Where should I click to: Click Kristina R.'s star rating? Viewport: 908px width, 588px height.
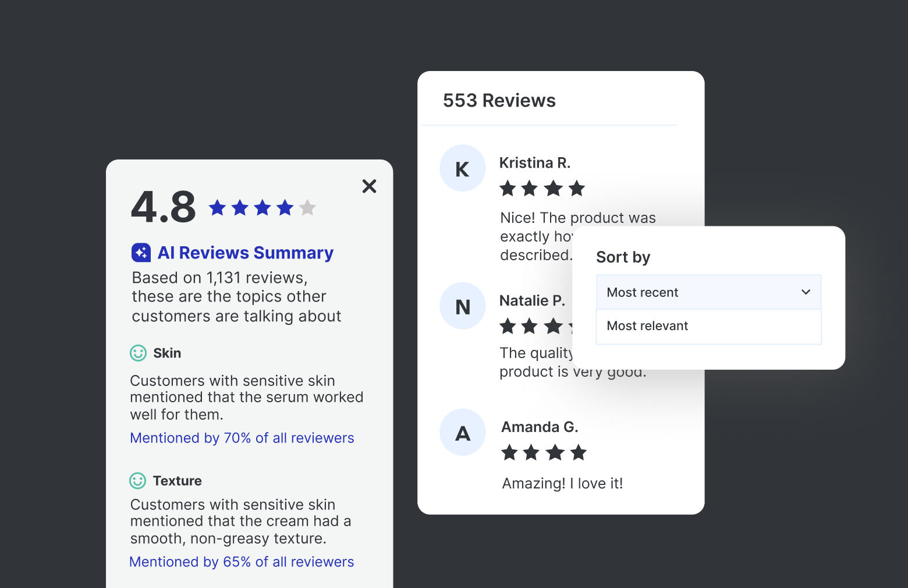(542, 189)
